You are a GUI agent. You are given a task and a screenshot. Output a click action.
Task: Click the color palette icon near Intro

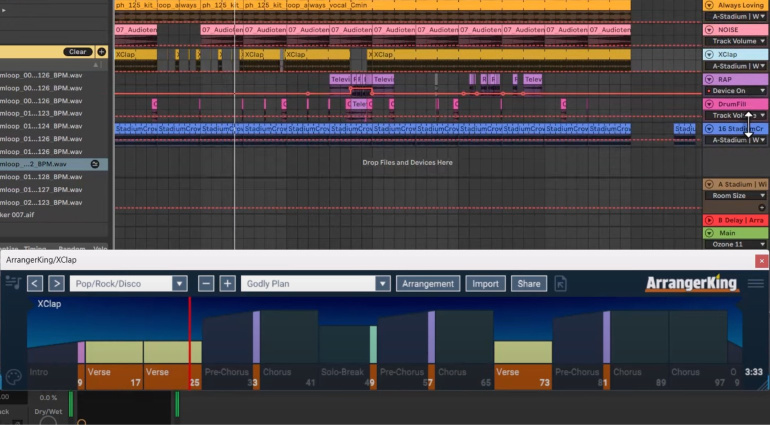(x=13, y=377)
